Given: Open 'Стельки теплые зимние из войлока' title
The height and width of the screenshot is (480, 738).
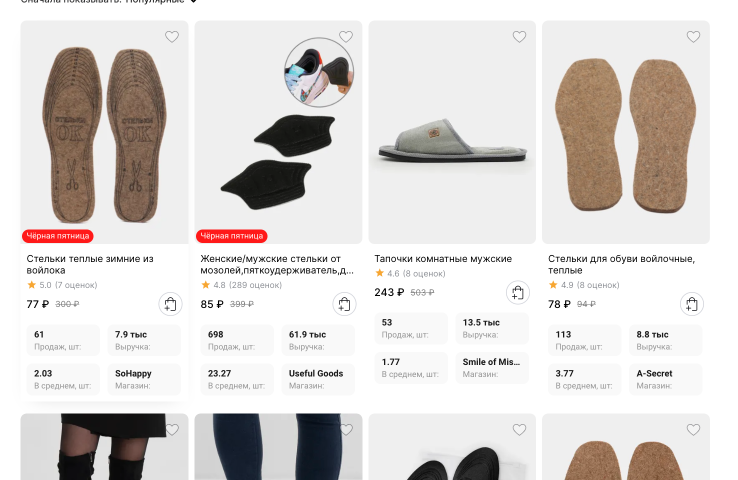Looking at the screenshot, I should click(90, 264).
